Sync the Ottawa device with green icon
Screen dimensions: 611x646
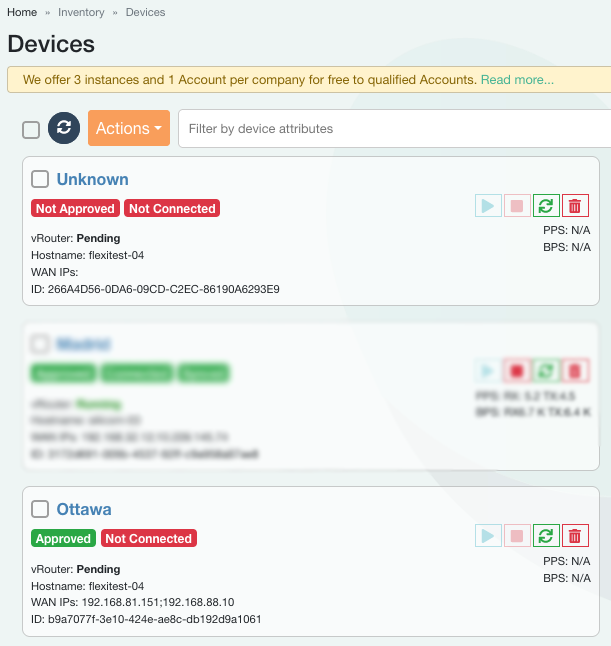(x=546, y=536)
